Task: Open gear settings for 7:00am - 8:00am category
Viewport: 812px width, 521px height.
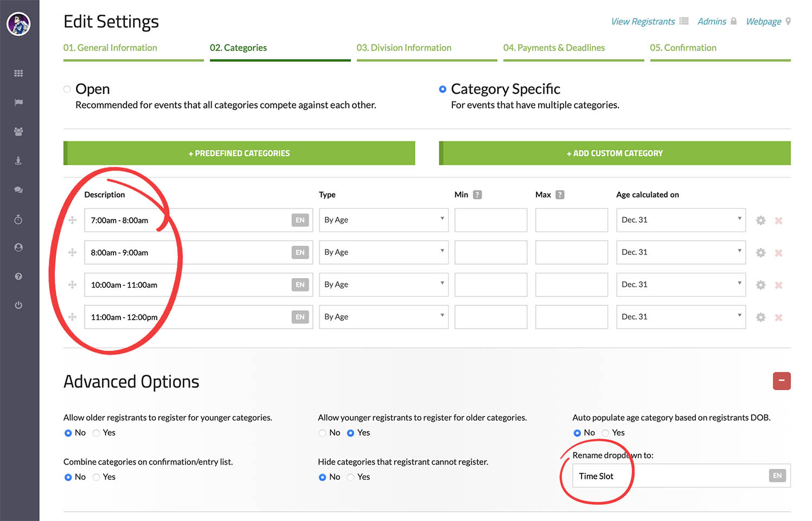Action: click(760, 221)
